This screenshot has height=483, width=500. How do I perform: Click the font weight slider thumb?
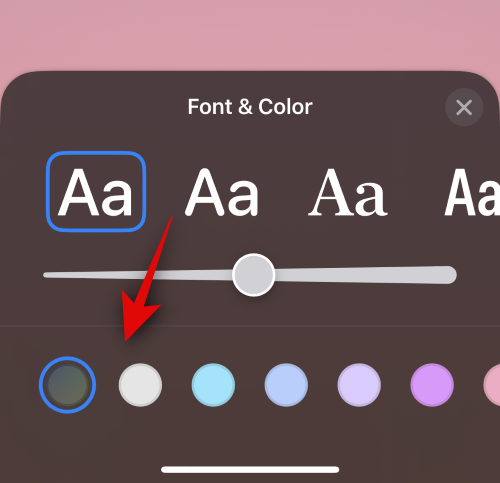click(254, 275)
